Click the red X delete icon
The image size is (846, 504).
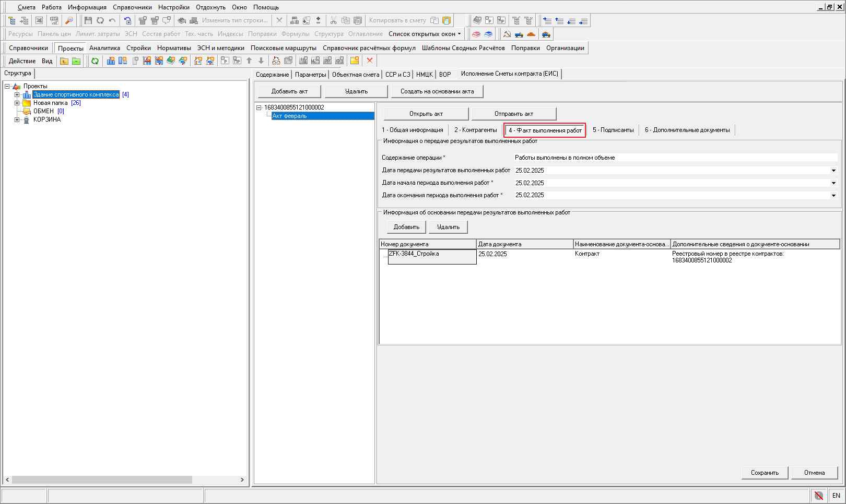click(370, 61)
